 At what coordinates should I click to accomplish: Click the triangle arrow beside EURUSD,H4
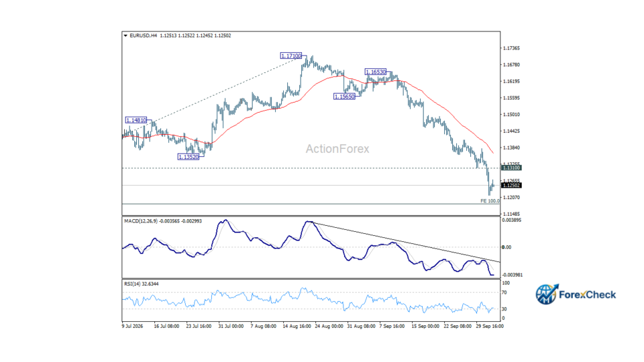tap(125, 36)
